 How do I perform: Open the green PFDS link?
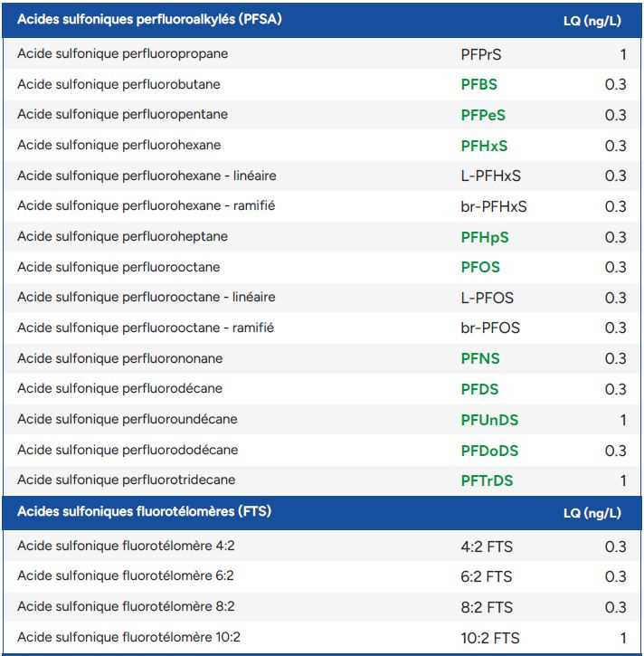click(x=479, y=389)
